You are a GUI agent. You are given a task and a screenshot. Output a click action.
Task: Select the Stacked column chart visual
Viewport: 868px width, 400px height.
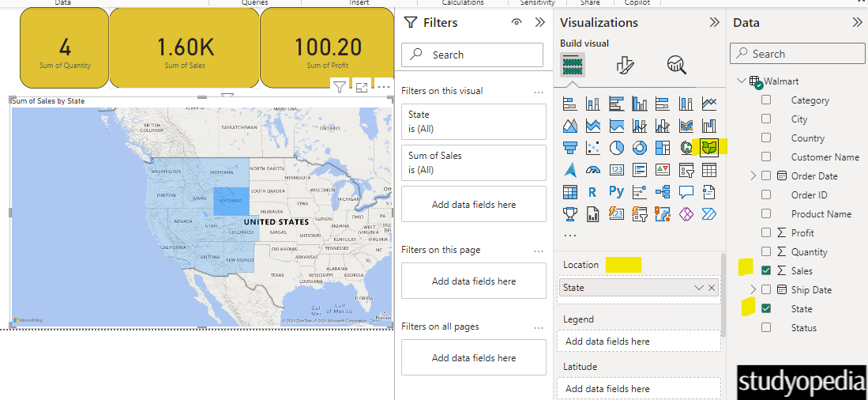pos(593,104)
